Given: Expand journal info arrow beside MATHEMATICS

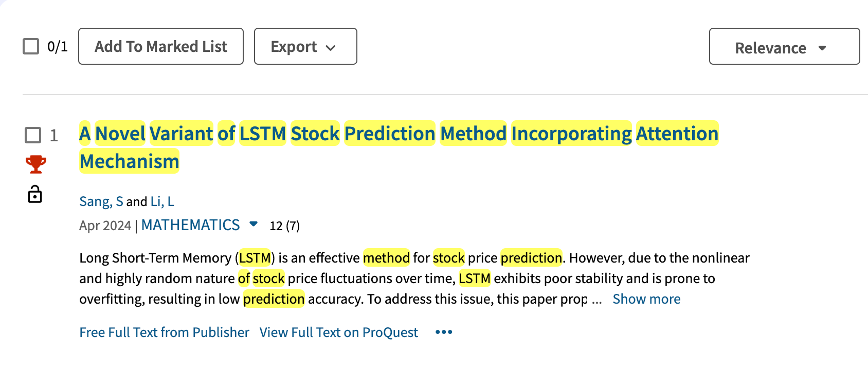Looking at the screenshot, I should click(254, 224).
